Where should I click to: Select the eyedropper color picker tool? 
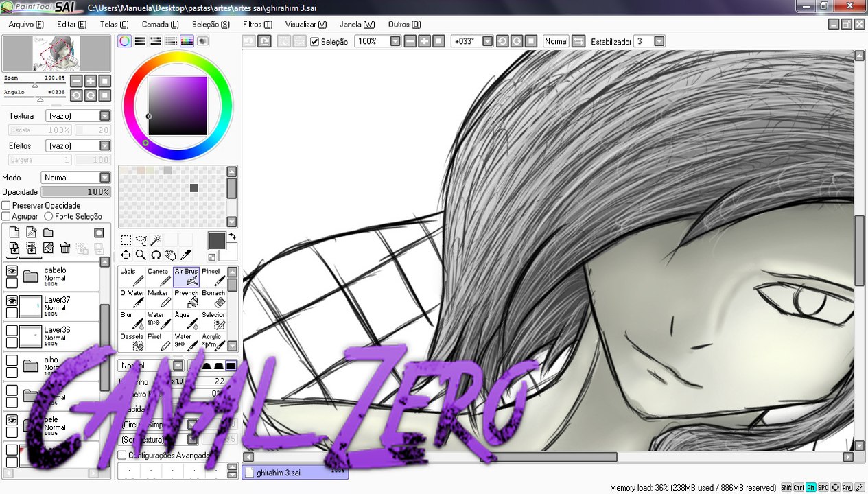point(185,255)
